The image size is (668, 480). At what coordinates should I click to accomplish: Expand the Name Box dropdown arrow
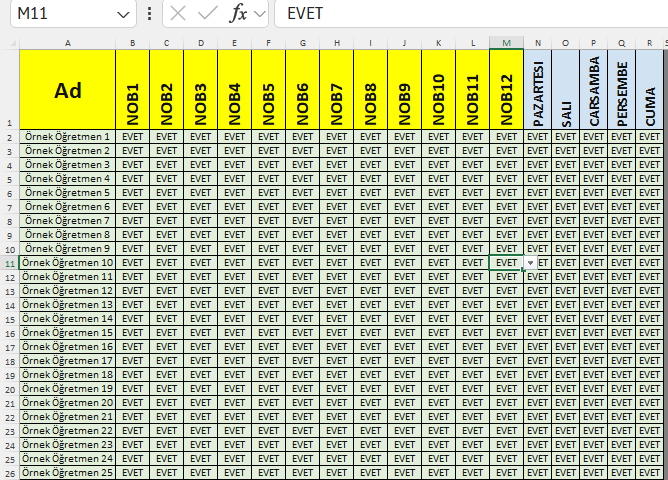pyautogui.click(x=123, y=14)
